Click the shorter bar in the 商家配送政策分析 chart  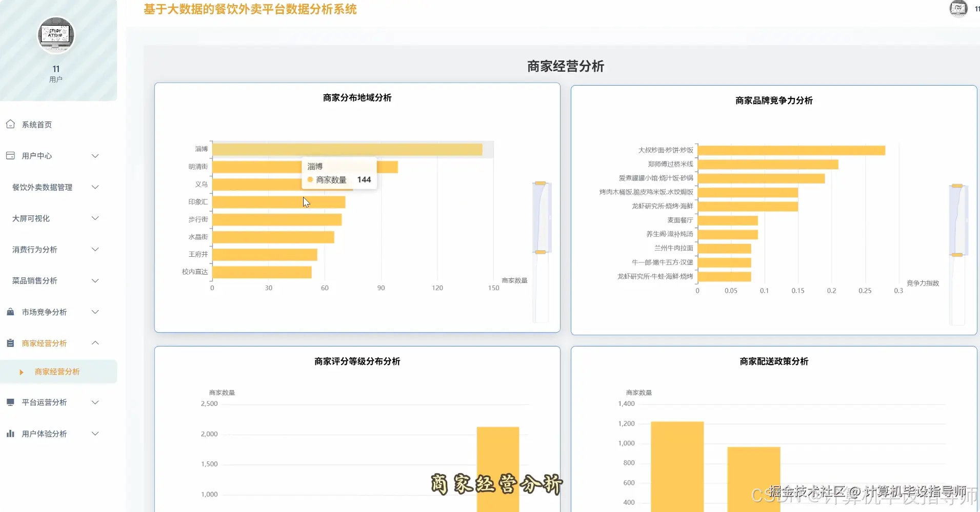753,479
